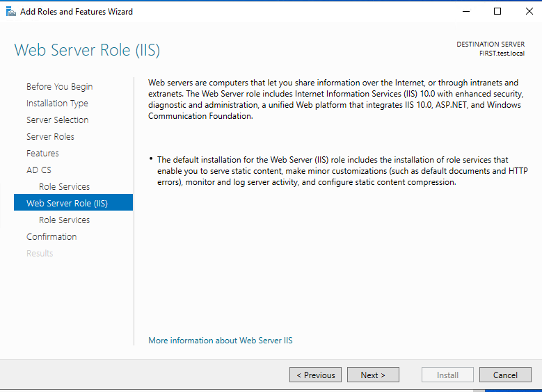Open Role Services under Web Server Role (IIS)
This screenshot has width=542, height=392.
tap(64, 220)
